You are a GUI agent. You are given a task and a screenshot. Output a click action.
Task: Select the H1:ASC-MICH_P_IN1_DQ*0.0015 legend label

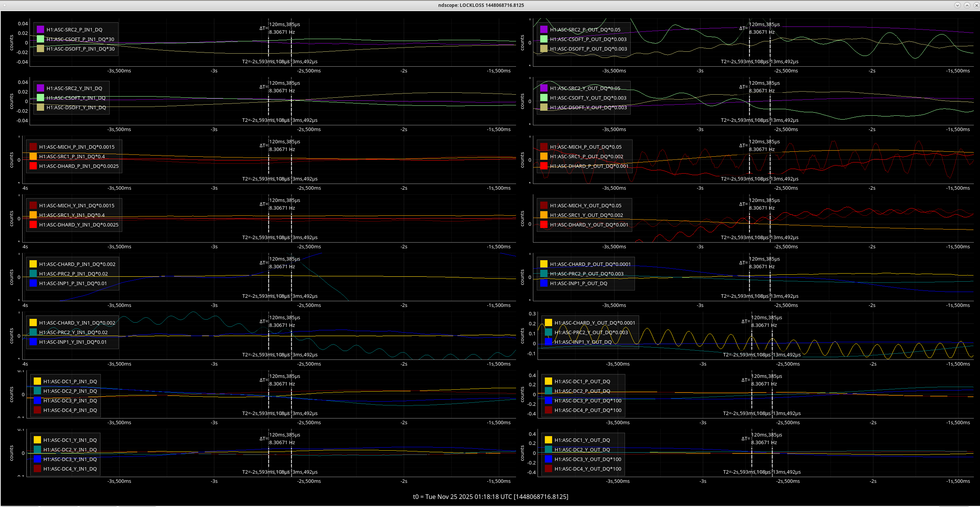pyautogui.click(x=77, y=147)
